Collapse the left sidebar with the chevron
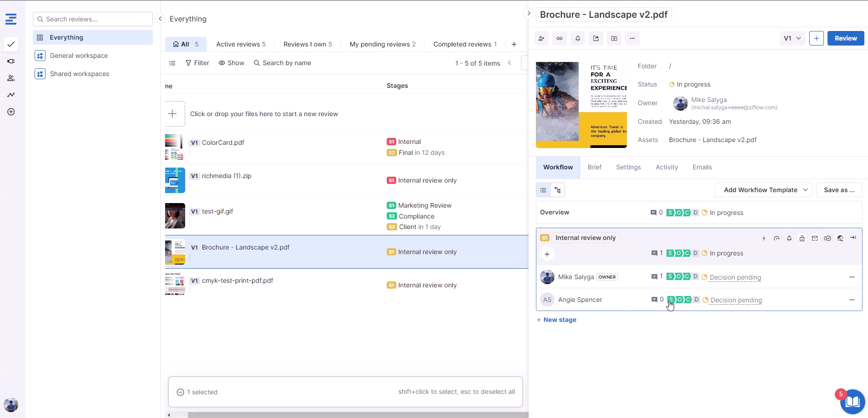The image size is (868, 418). [x=160, y=19]
